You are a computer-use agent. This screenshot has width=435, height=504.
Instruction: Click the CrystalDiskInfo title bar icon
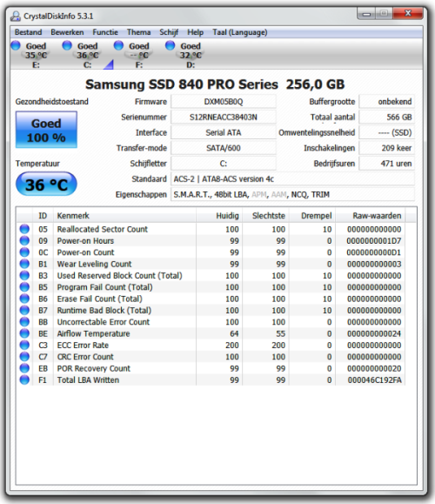[16, 16]
